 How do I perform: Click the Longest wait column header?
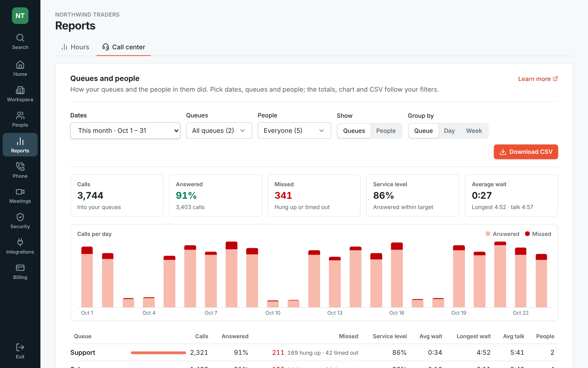coord(473,336)
